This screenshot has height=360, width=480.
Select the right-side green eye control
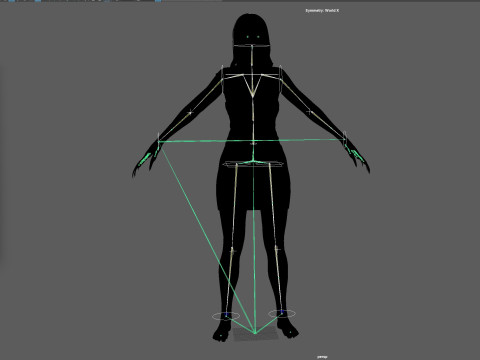pyautogui.click(x=258, y=37)
